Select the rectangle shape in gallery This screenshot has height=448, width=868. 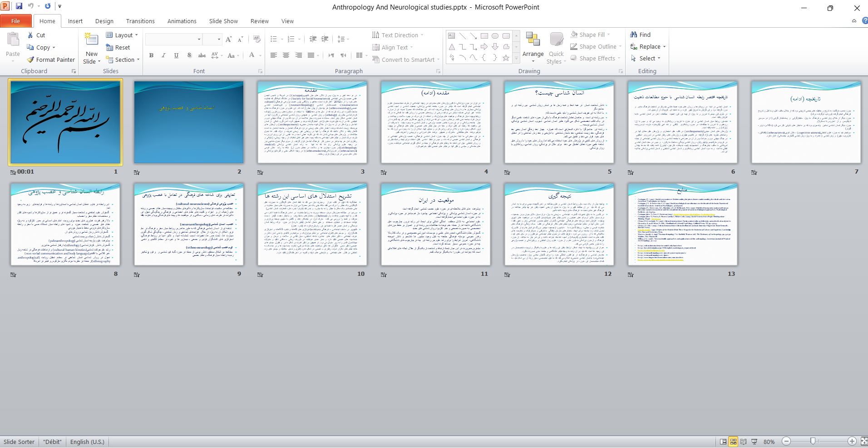(484, 36)
